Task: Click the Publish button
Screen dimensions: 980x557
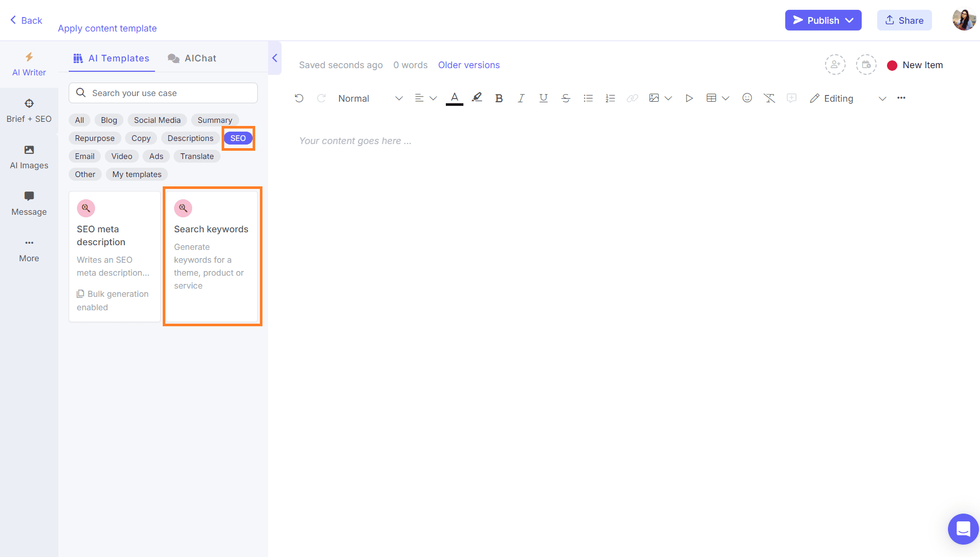Action: click(x=823, y=20)
